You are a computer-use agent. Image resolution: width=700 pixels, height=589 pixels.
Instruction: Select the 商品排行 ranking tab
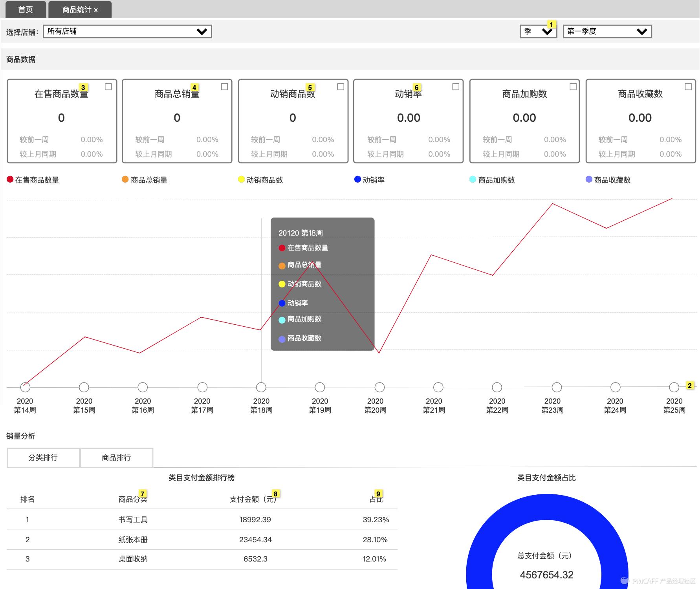click(116, 457)
